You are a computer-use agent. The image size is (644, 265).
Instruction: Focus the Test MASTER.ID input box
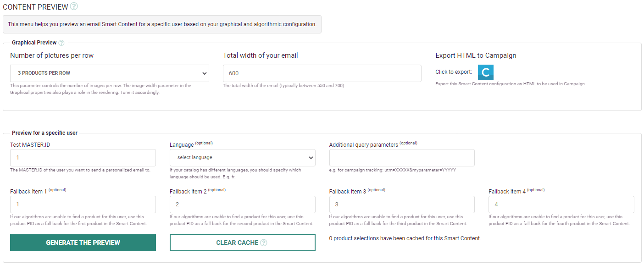[83, 158]
